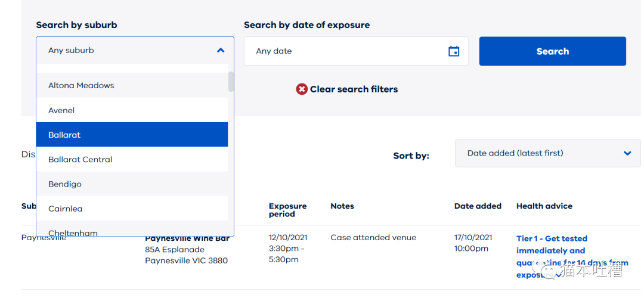
Task: Open Tier 1 health advice link
Action: coord(572,256)
